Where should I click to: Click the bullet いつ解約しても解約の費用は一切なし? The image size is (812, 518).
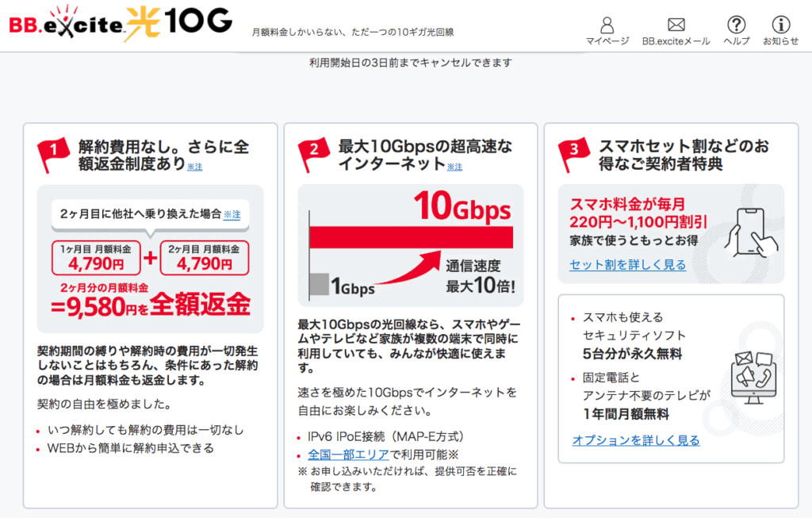(146, 430)
